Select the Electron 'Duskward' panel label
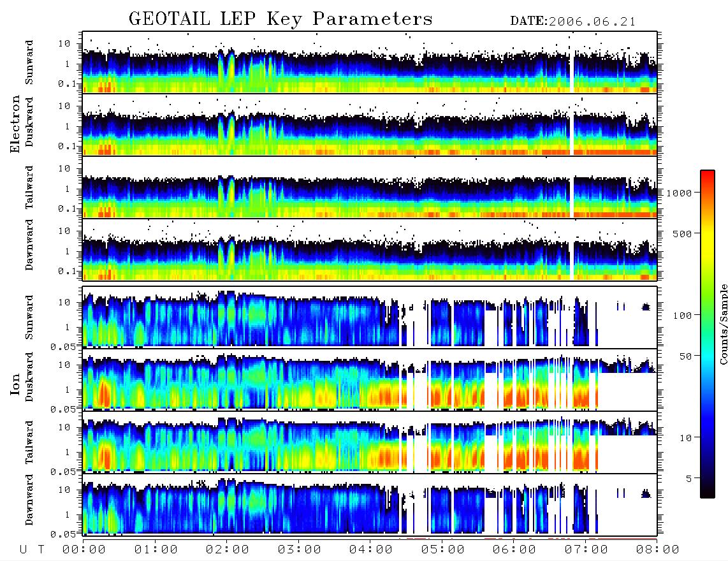The height and width of the screenshot is (561, 728). [29, 122]
